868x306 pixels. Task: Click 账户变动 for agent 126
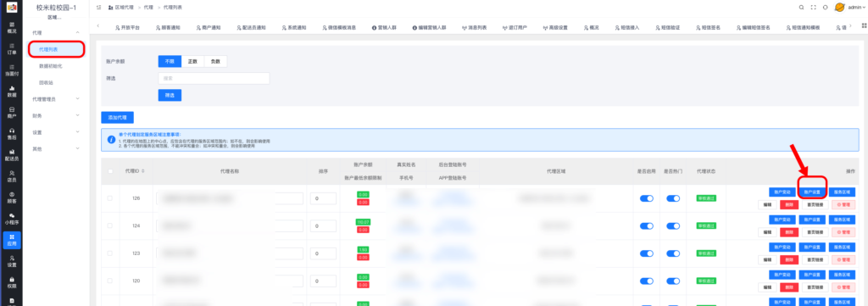pyautogui.click(x=782, y=192)
